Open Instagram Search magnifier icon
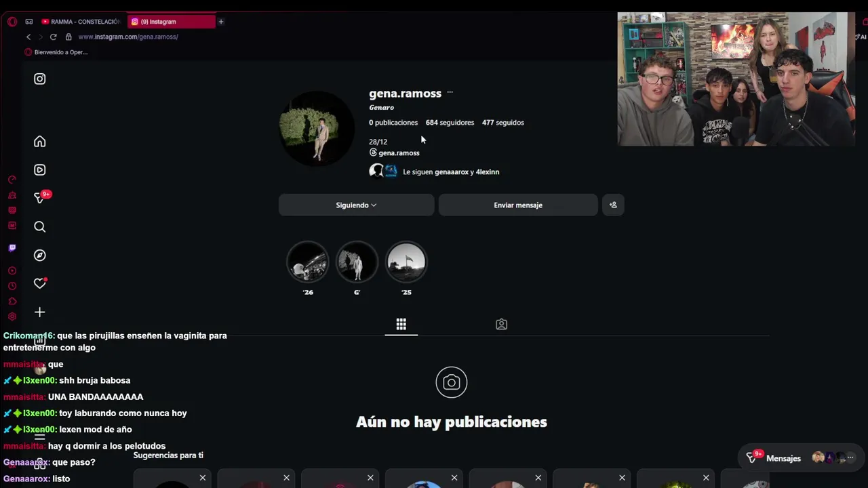 click(x=40, y=226)
